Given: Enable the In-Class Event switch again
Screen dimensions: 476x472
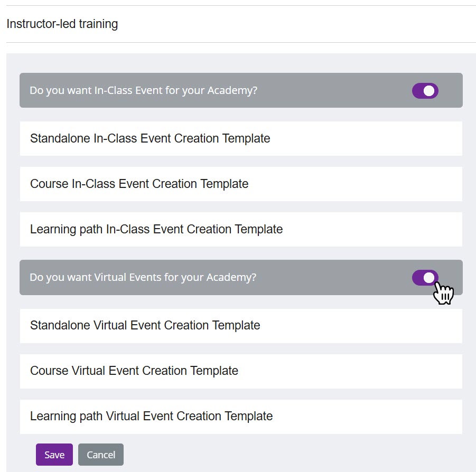Looking at the screenshot, I should coord(425,90).
